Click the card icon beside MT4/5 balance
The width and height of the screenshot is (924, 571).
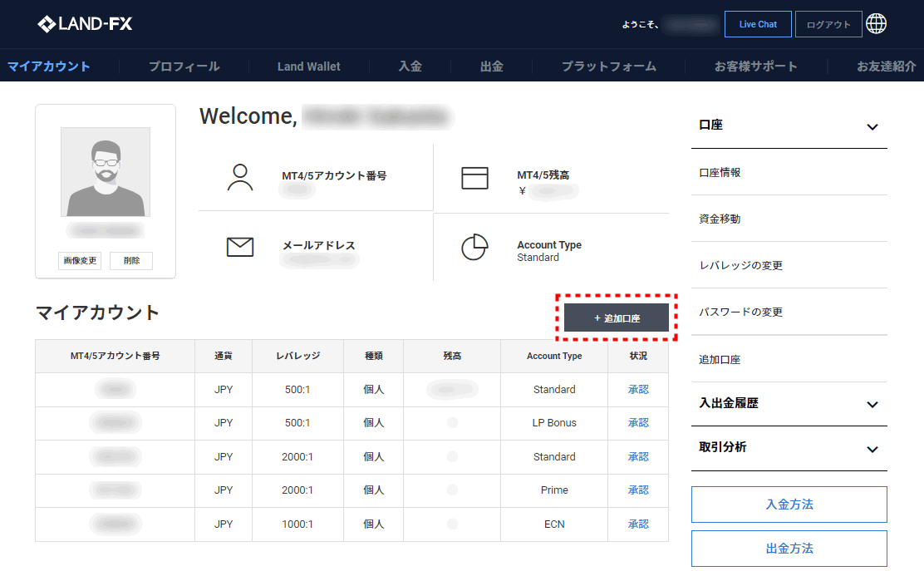click(474, 178)
